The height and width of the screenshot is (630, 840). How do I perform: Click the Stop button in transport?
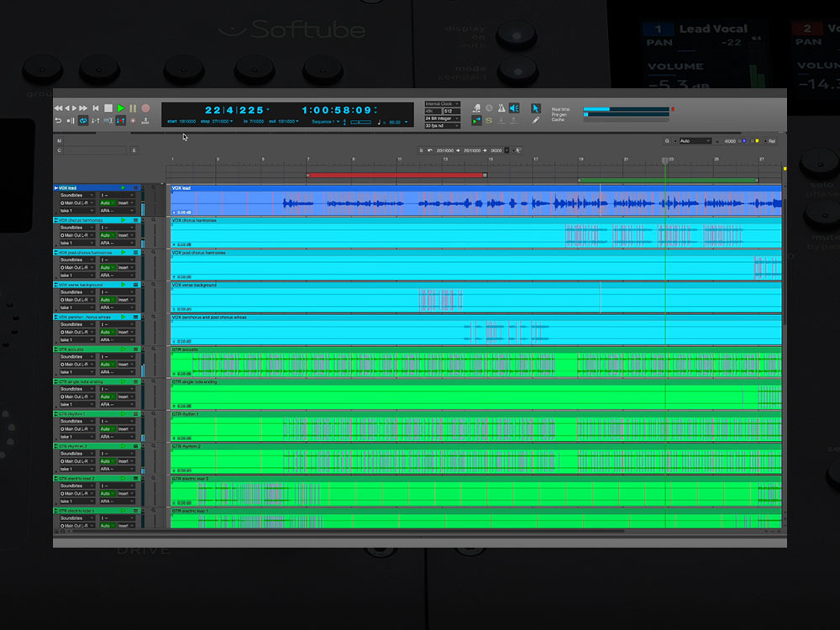click(x=108, y=108)
